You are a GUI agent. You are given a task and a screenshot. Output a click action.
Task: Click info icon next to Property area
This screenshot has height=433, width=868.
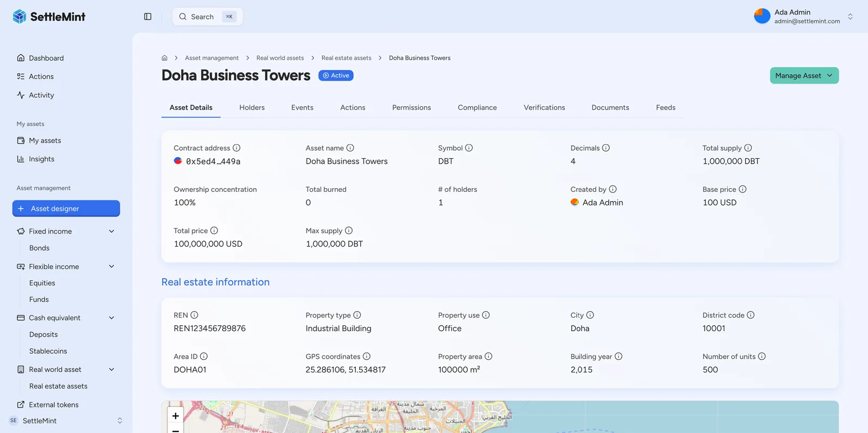point(488,356)
